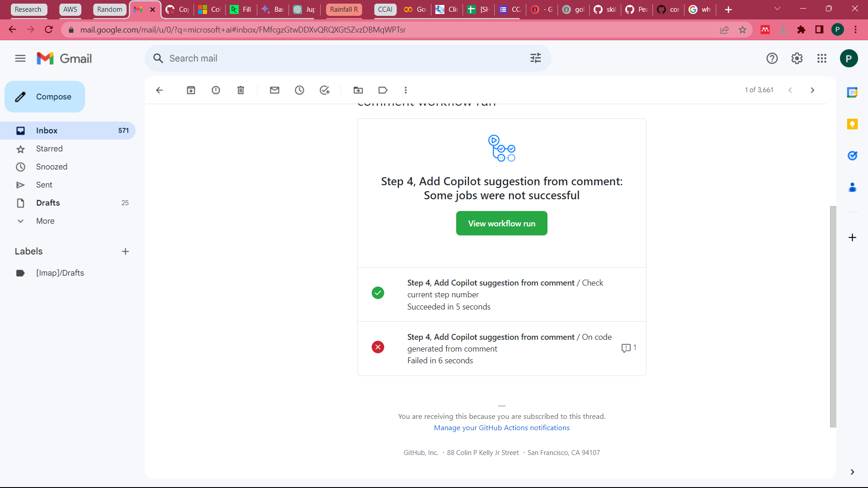
Task: Archive this email
Action: pos(191,90)
